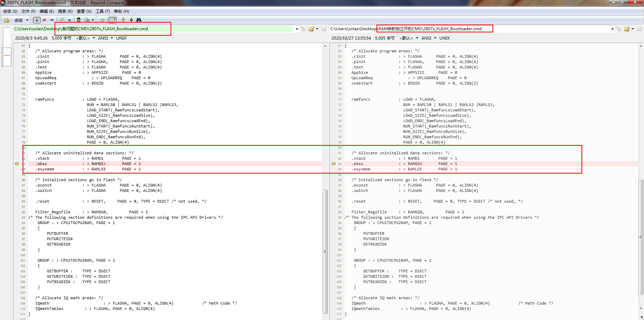Image resolution: width=644 pixels, height=320 pixels.
Task: Toggle Show Same equals filter
Action: point(52,20)
